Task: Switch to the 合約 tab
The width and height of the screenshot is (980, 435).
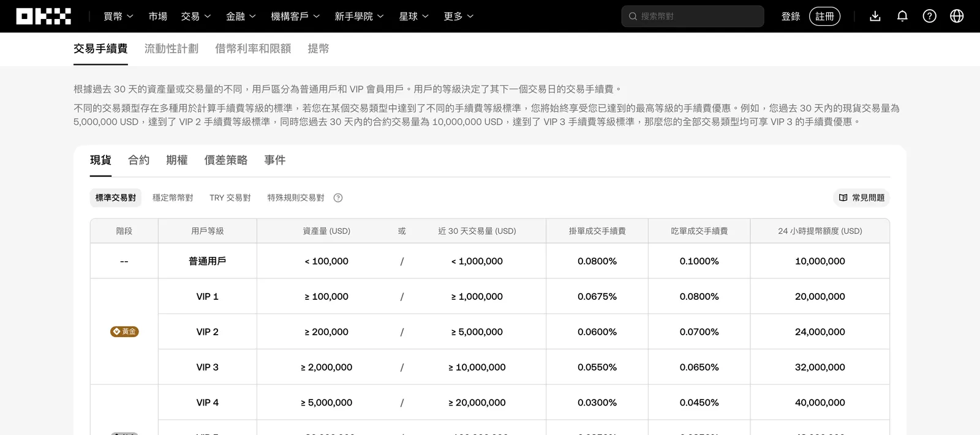Action: click(138, 160)
